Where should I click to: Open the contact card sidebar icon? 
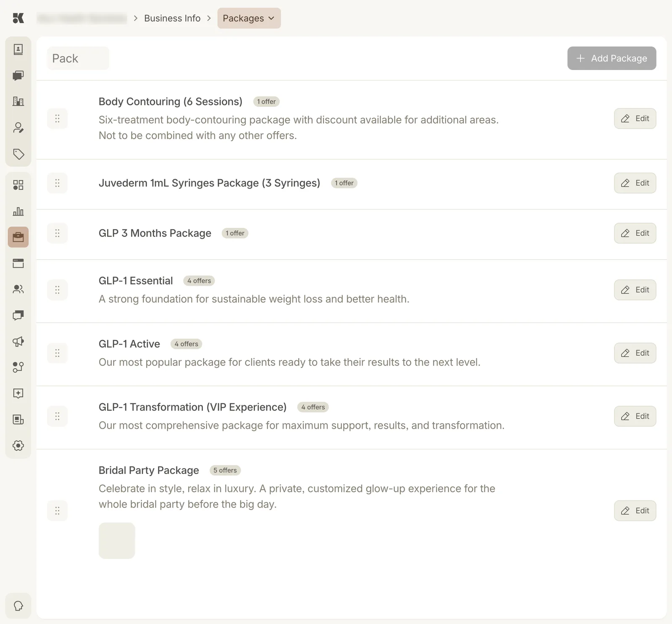[18, 50]
